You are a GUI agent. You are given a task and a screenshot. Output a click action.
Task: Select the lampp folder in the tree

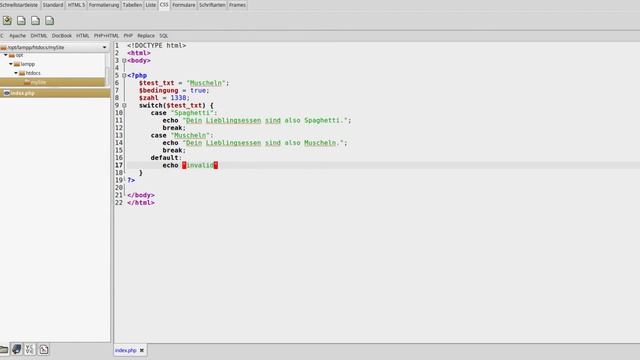pyautogui.click(x=28, y=64)
